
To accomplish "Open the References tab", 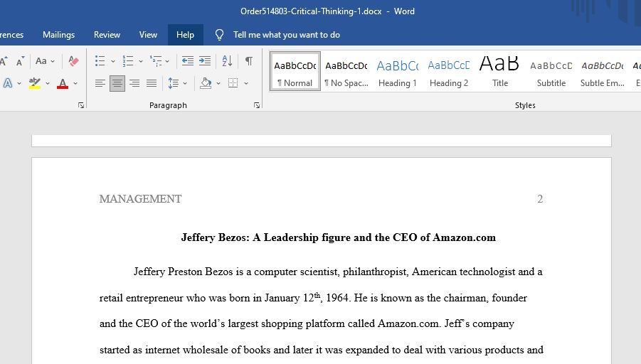I will coord(11,35).
